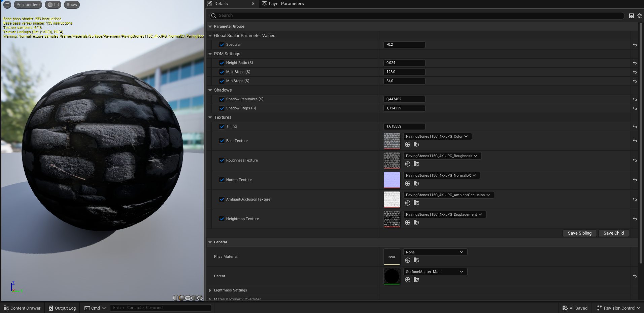This screenshot has height=313, width=644.
Task: Click the Max Steps (S) value field
Action: tap(404, 72)
